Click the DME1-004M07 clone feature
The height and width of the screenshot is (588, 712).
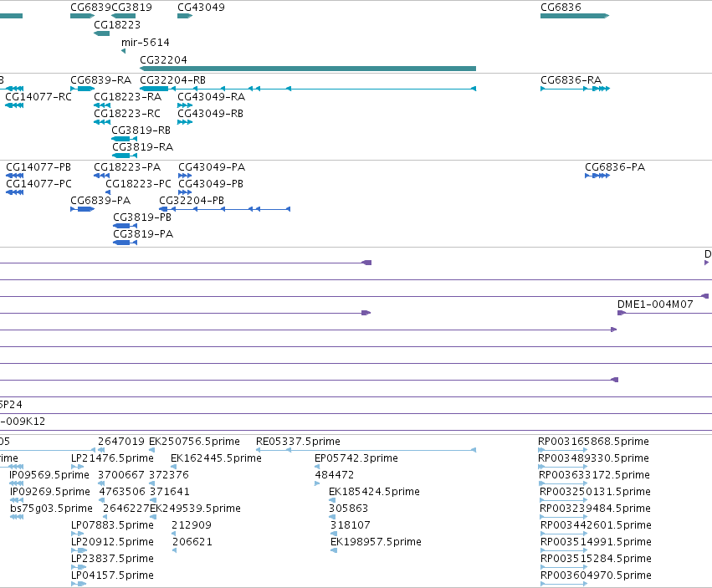[x=665, y=313]
